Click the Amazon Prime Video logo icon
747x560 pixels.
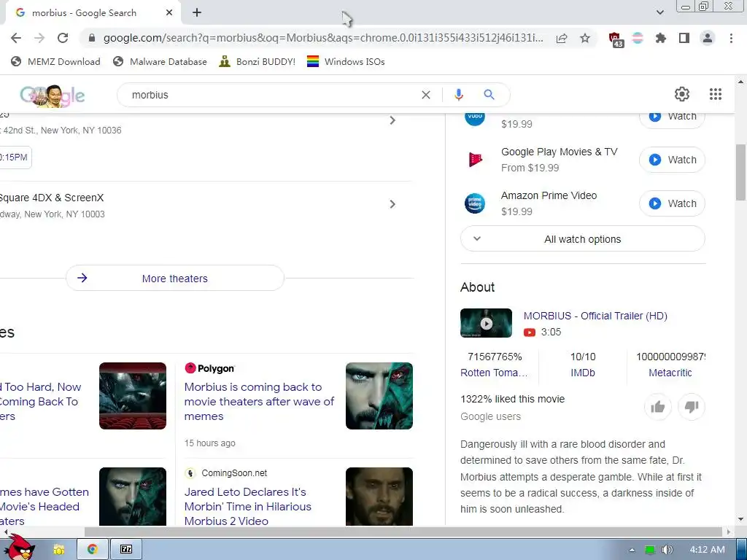pos(475,204)
